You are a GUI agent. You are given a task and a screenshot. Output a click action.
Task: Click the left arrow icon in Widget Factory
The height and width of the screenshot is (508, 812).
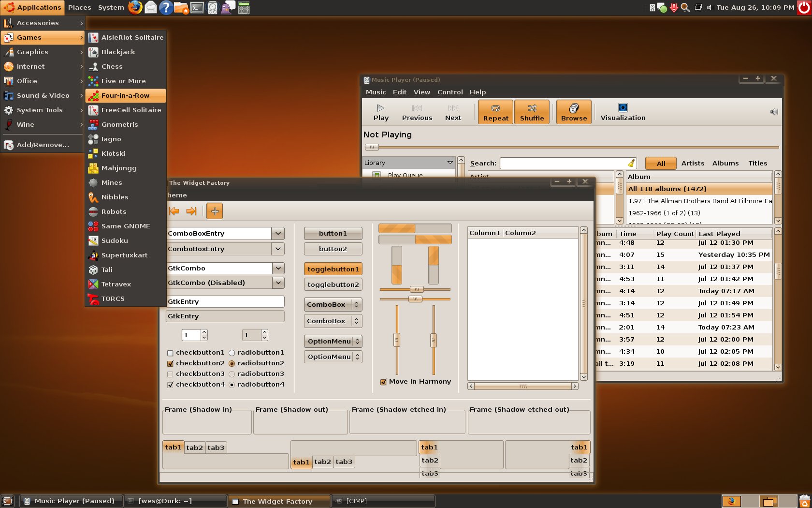(174, 211)
